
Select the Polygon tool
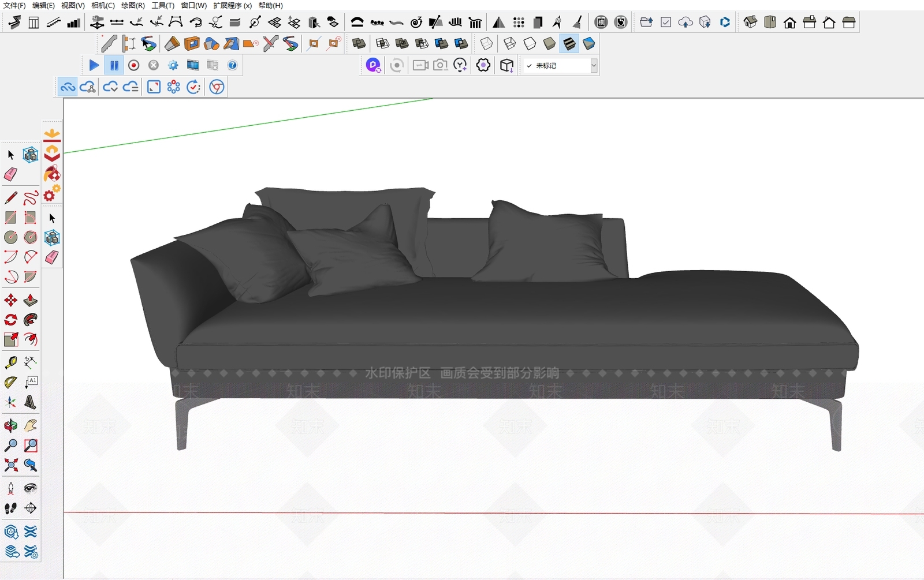31,237
